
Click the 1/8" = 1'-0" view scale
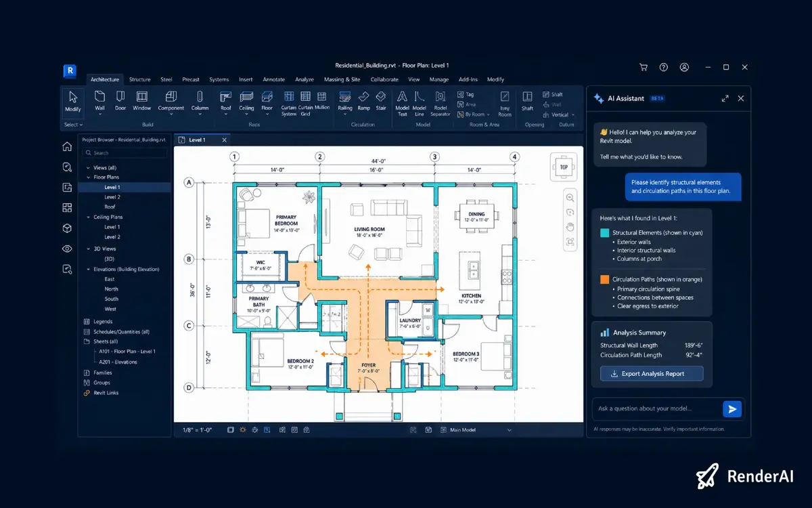pos(197,429)
